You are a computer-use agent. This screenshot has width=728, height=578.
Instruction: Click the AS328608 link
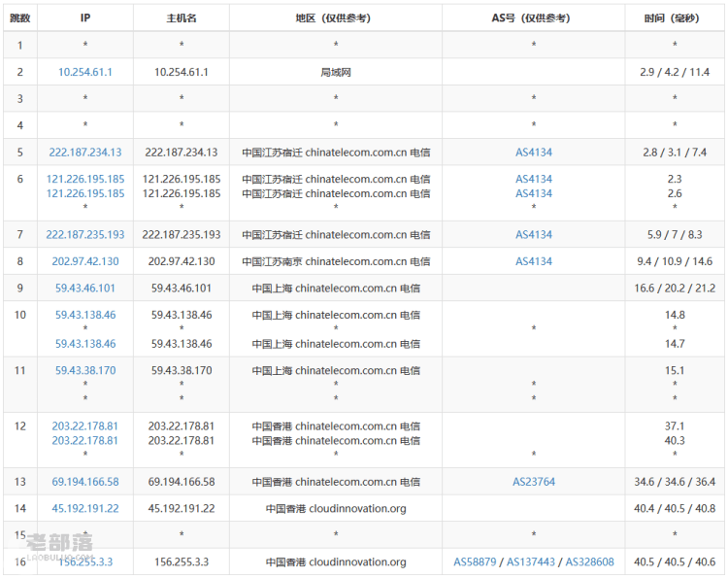pyautogui.click(x=589, y=561)
